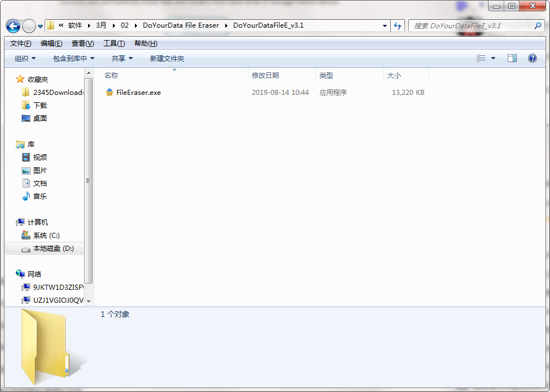Click the 音乐 music note icon
This screenshot has height=392, width=550.
(25, 196)
